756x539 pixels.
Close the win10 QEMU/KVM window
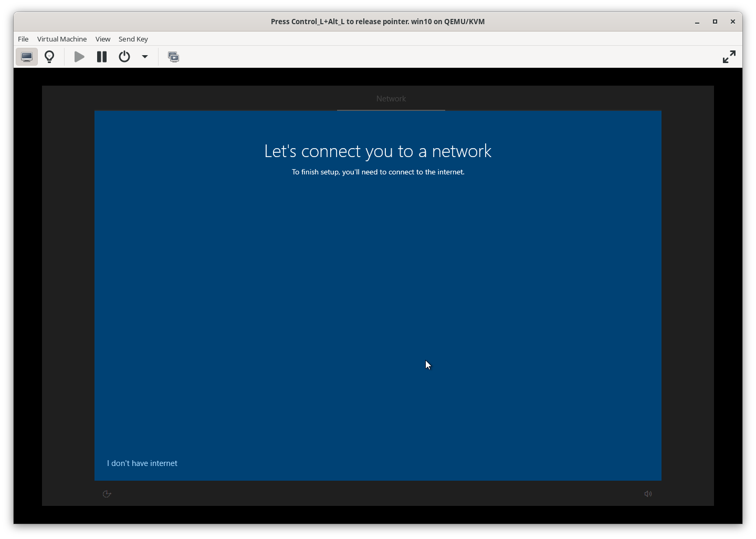point(733,22)
